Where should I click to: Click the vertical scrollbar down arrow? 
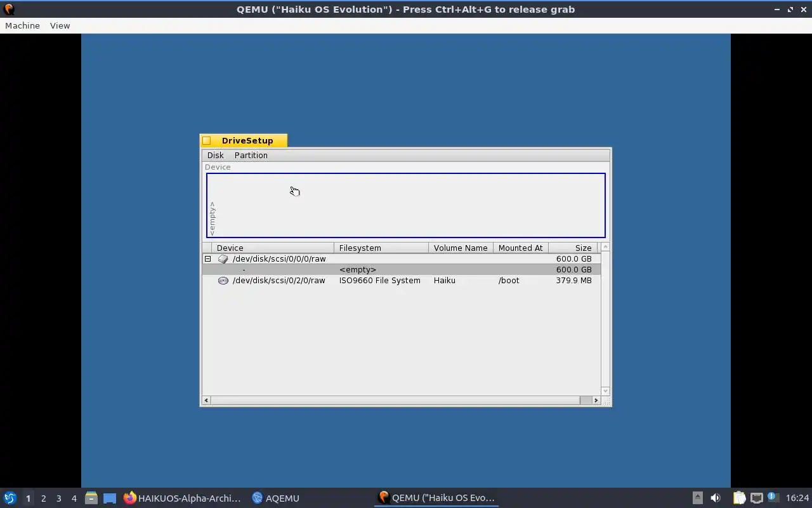[605, 391]
